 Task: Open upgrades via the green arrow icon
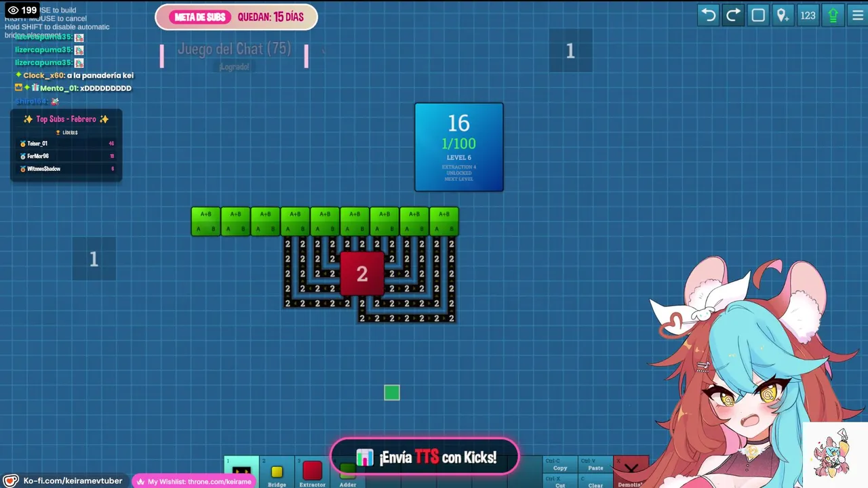pyautogui.click(x=833, y=15)
